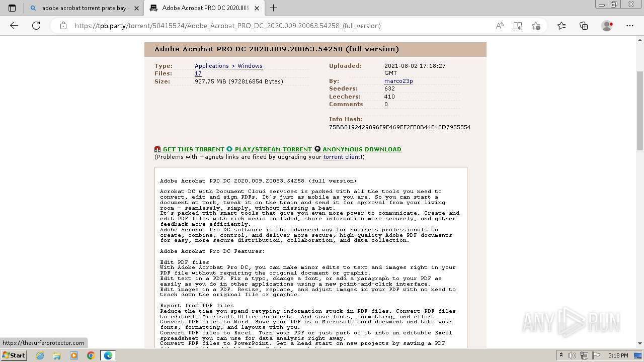Go back to the previous page
This screenshot has width=644, height=362.
point(14,26)
